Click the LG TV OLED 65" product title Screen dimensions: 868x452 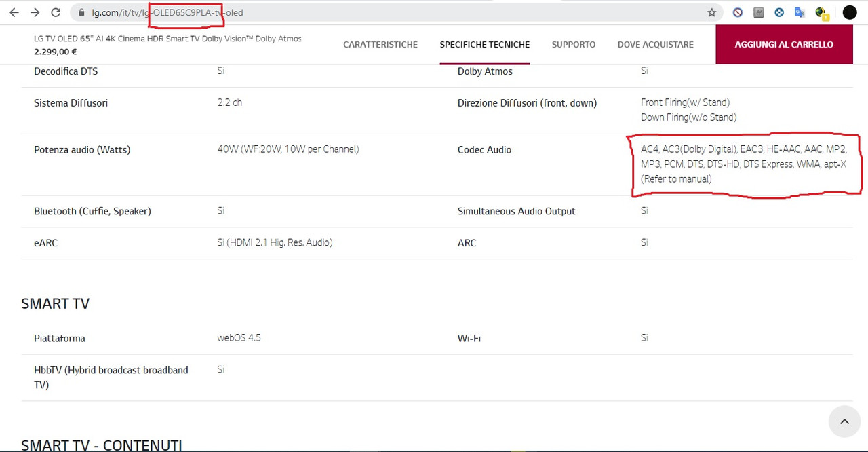pyautogui.click(x=167, y=39)
